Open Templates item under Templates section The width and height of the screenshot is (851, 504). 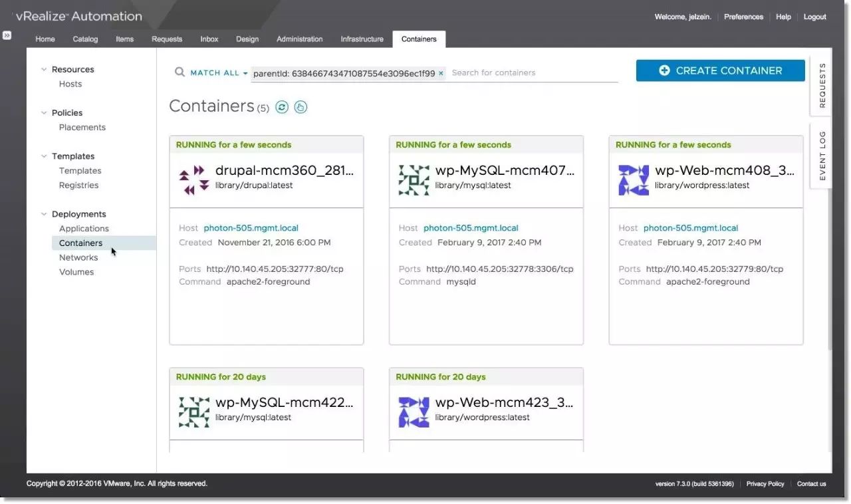point(80,171)
